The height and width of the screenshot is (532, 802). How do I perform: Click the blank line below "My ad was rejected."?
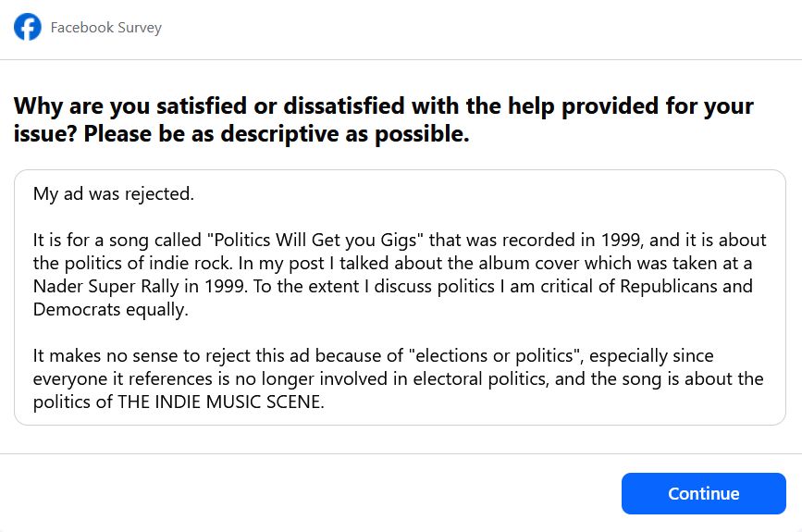tap(400, 217)
